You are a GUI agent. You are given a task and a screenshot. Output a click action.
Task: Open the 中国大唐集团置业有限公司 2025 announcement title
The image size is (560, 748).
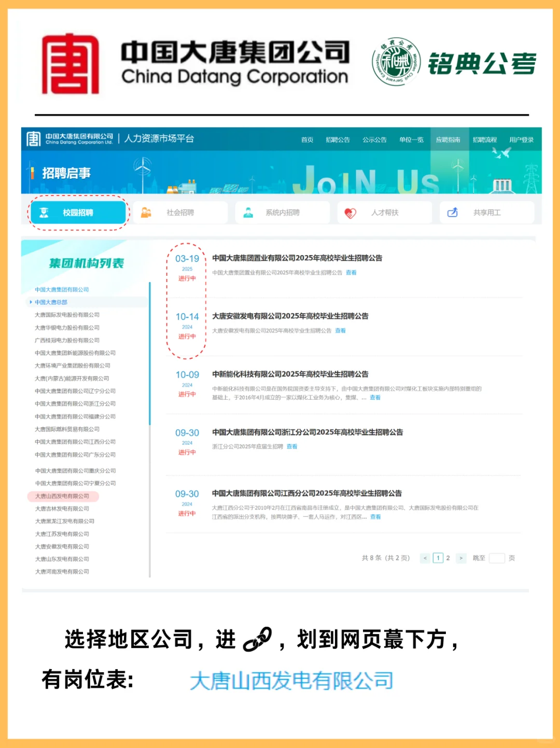coord(297,258)
